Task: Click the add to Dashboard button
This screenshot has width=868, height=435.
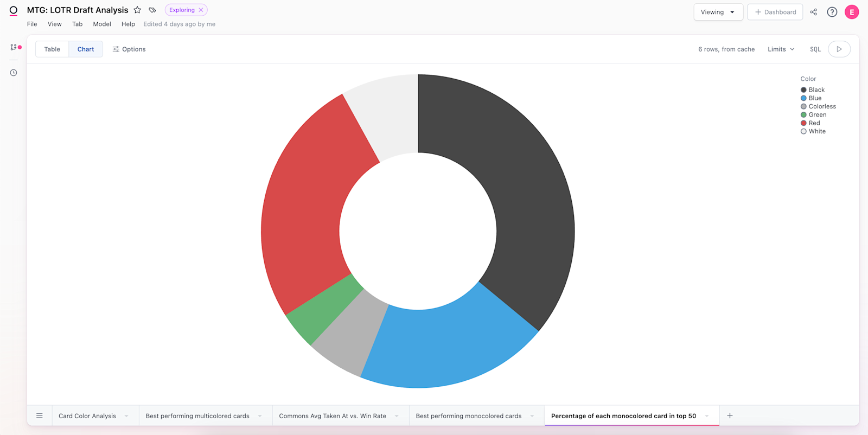Action: pos(775,12)
